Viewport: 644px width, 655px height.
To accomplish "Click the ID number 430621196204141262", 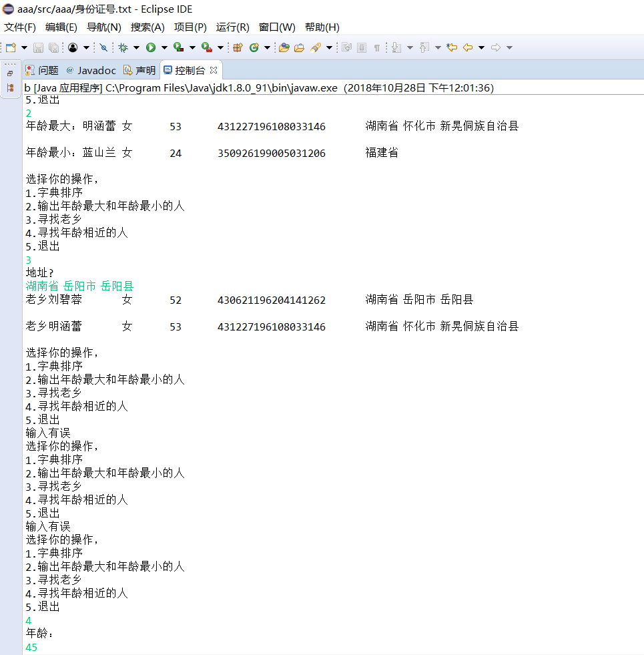I will pos(272,300).
